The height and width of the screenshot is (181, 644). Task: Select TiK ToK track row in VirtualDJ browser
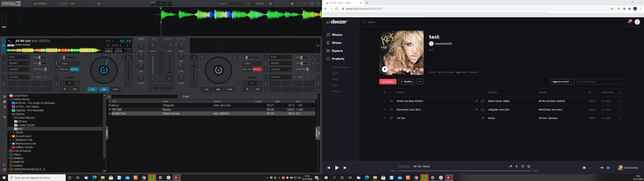tap(211, 109)
